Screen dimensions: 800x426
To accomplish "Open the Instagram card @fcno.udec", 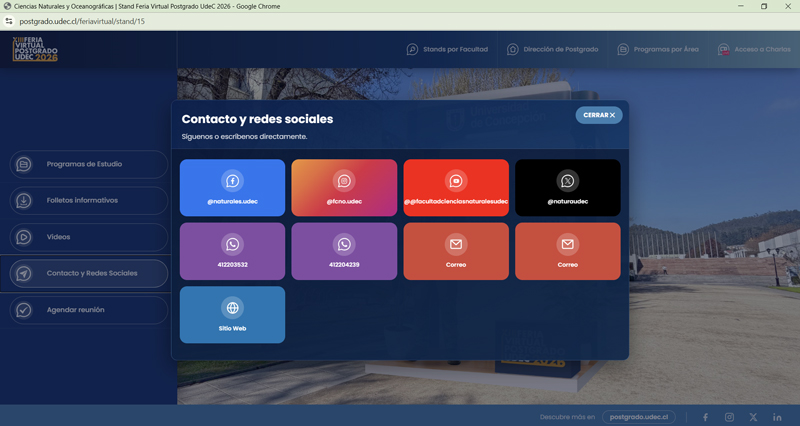I will pyautogui.click(x=344, y=188).
